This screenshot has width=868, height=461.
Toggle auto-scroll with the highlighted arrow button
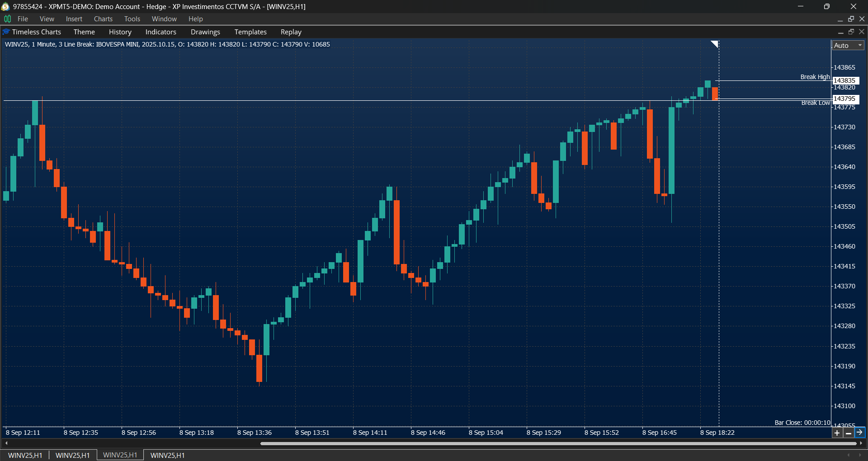point(861,433)
